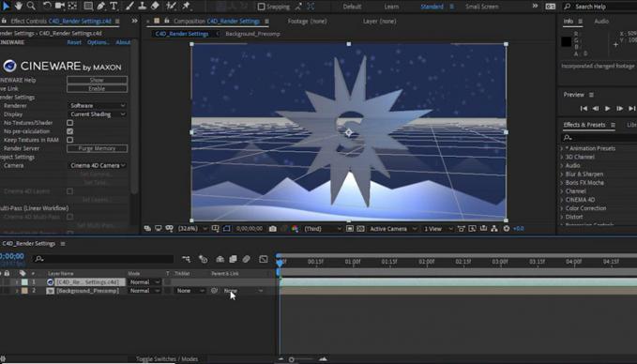The image size is (637, 364).
Task: Click Enable button for Live Link
Action: pyautogui.click(x=97, y=88)
